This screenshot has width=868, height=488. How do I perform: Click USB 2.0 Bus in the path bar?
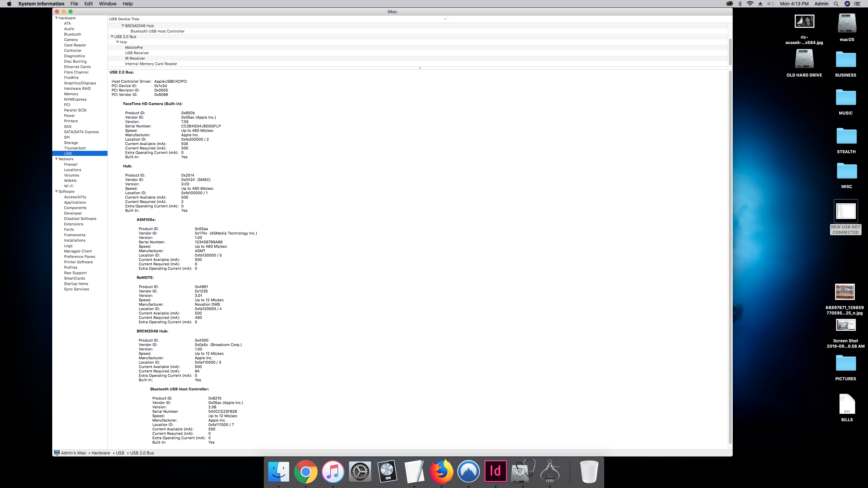pos(142,453)
